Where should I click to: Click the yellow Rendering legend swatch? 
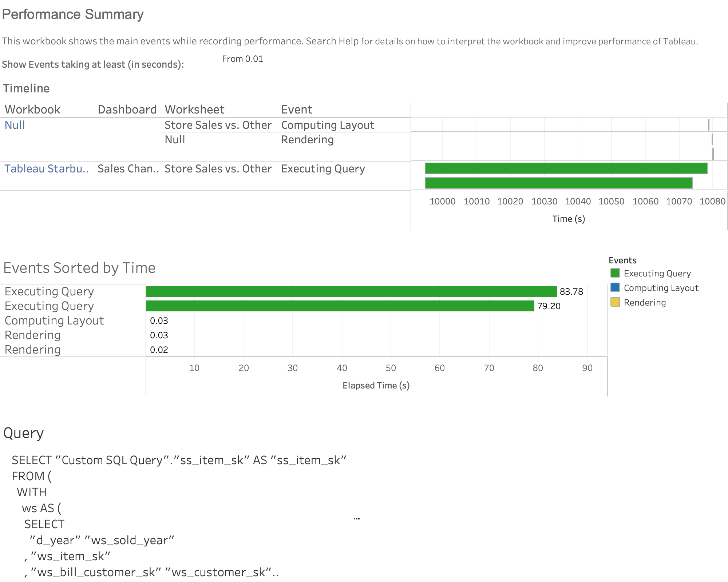(615, 302)
